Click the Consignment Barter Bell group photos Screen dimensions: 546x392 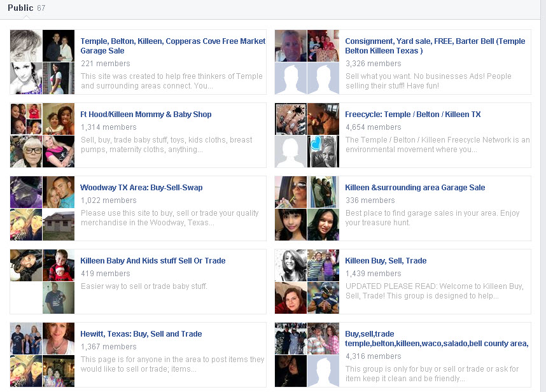click(306, 61)
